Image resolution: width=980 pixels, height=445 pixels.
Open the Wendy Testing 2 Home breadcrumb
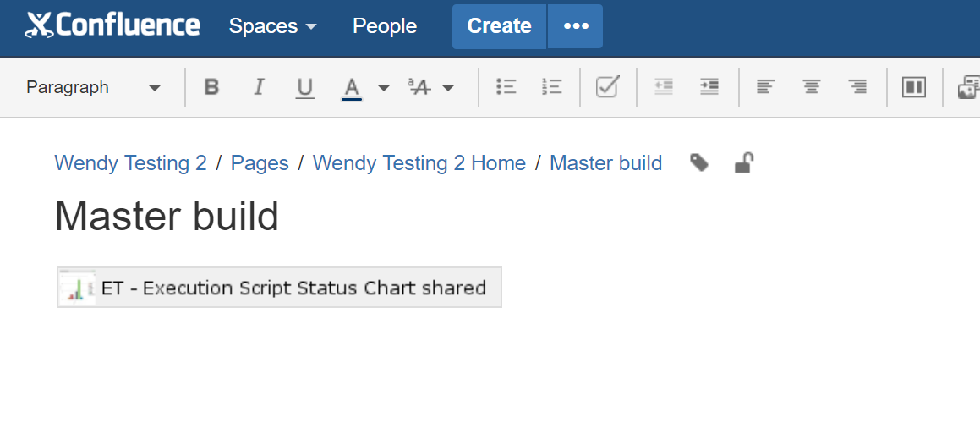click(419, 163)
